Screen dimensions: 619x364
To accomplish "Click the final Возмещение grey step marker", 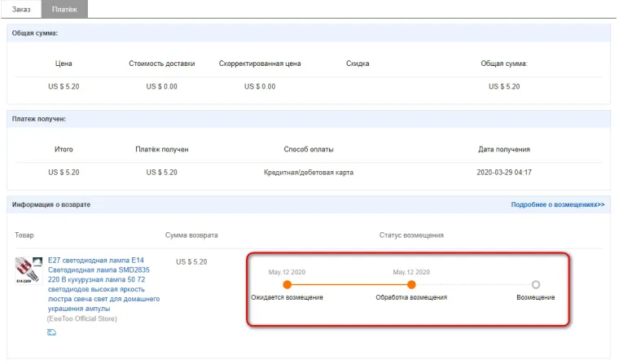I will click(x=535, y=285).
